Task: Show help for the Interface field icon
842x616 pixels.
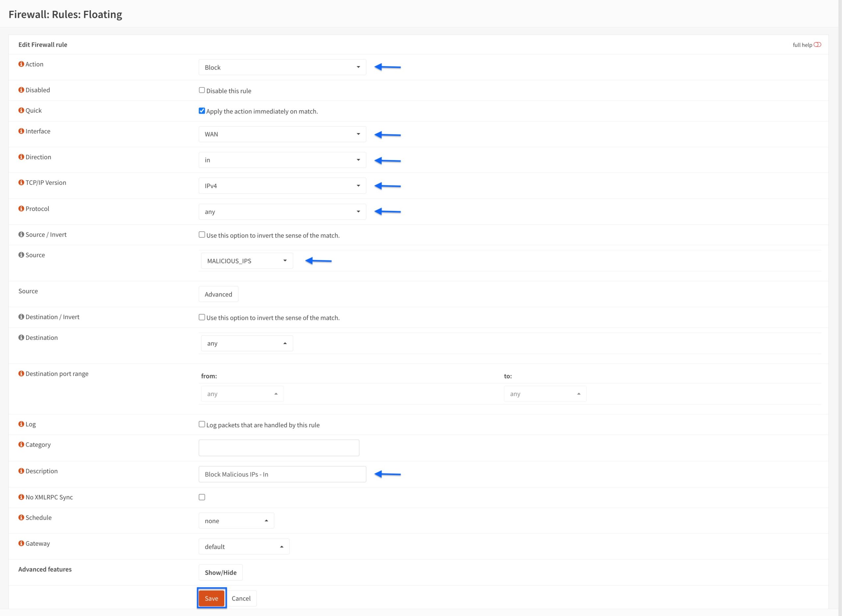Action: (21, 131)
